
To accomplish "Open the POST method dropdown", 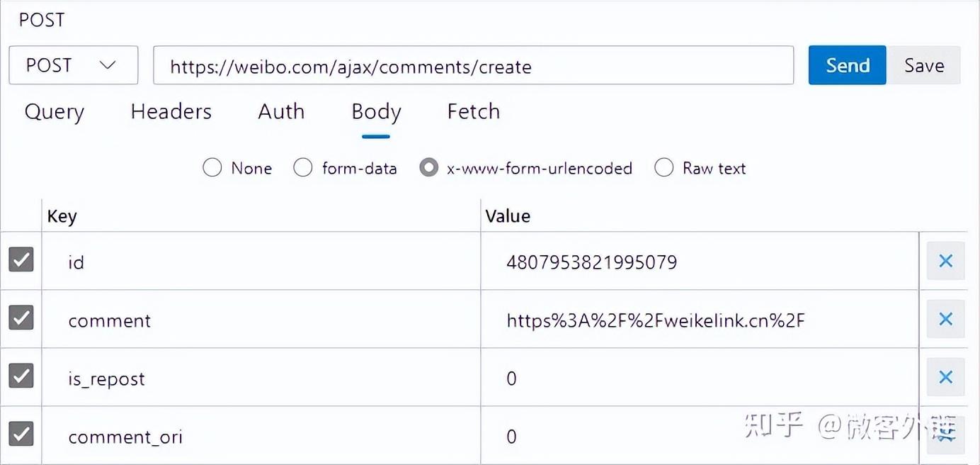I will pos(74,65).
